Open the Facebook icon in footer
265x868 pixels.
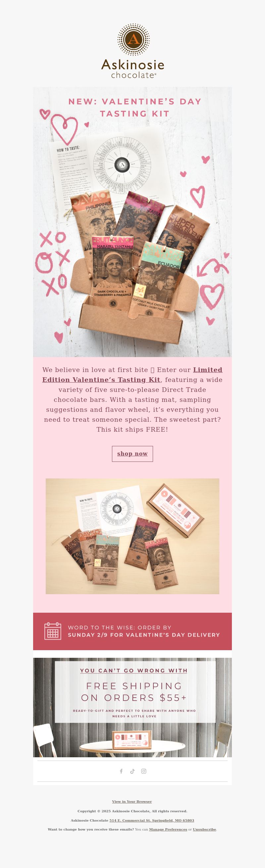121,771
